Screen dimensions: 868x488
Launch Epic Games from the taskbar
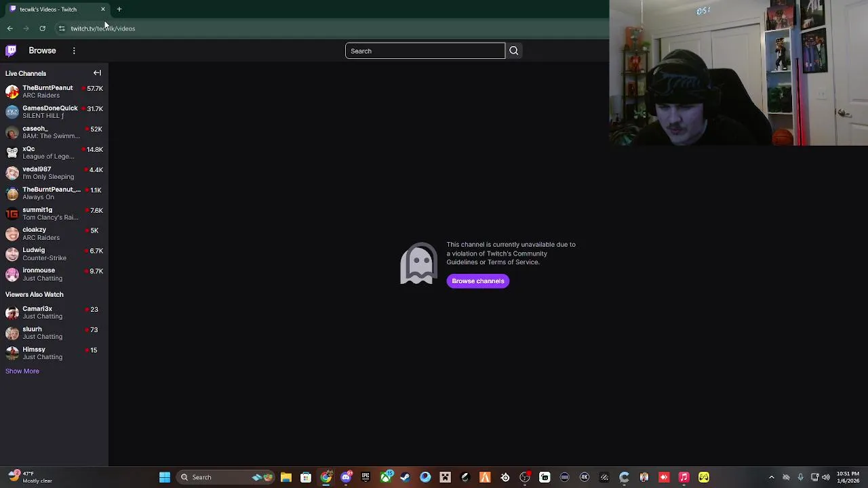pos(366,477)
